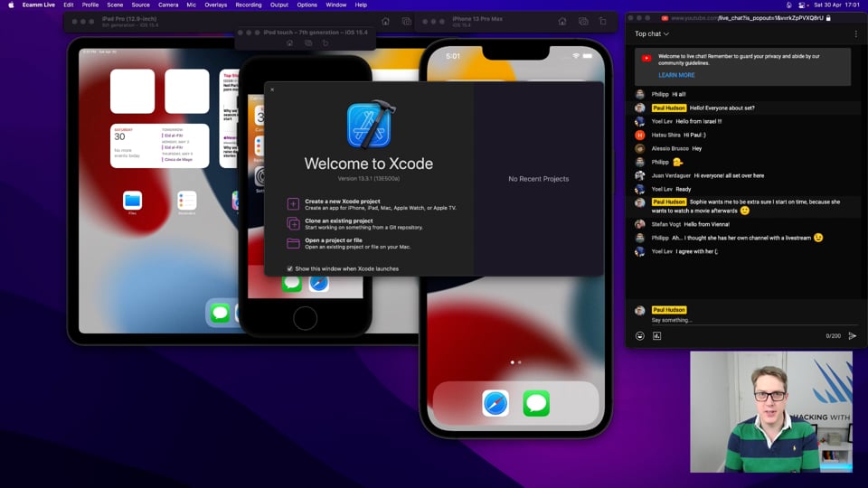The image size is (868, 488).
Task: Open the Edit menu
Action: (68, 5)
